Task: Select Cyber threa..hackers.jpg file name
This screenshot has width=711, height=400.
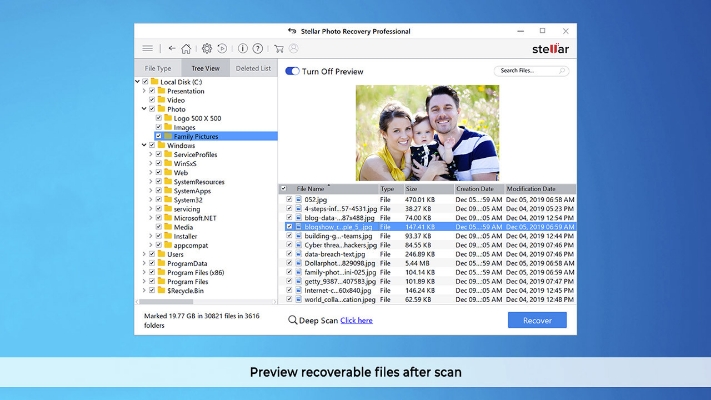Action: pos(341,245)
